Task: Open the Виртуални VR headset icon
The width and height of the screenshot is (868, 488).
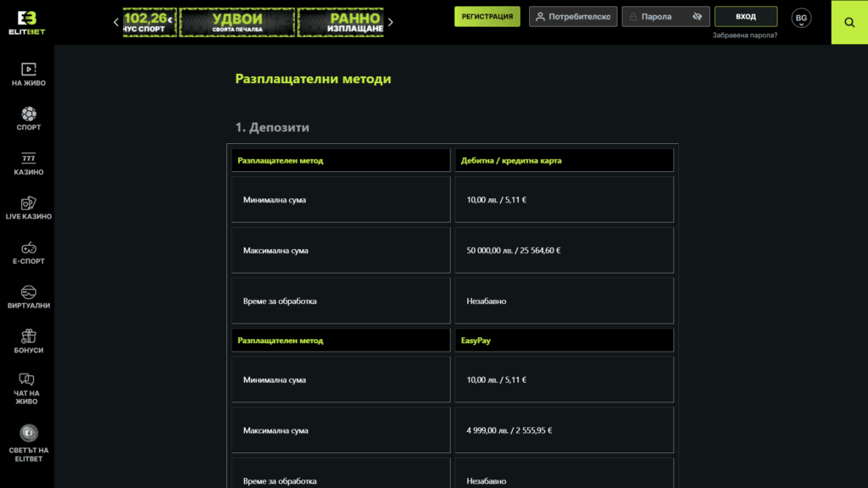Action: pos(28,292)
